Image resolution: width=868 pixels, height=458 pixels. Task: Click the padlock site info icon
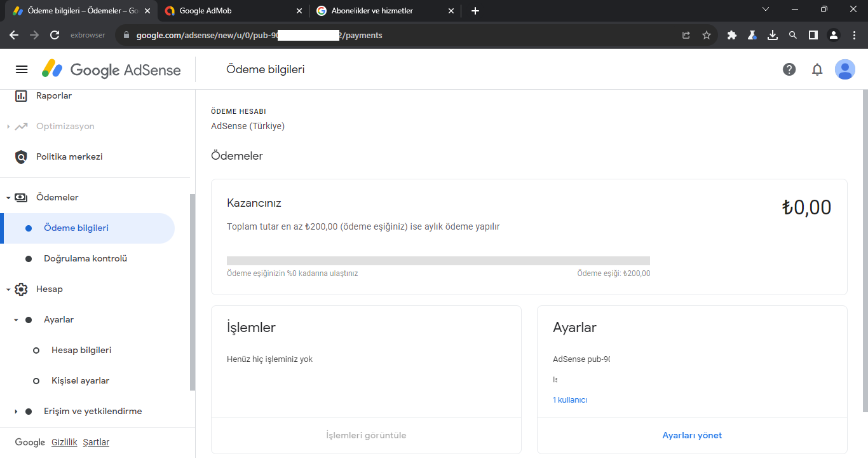tap(126, 36)
